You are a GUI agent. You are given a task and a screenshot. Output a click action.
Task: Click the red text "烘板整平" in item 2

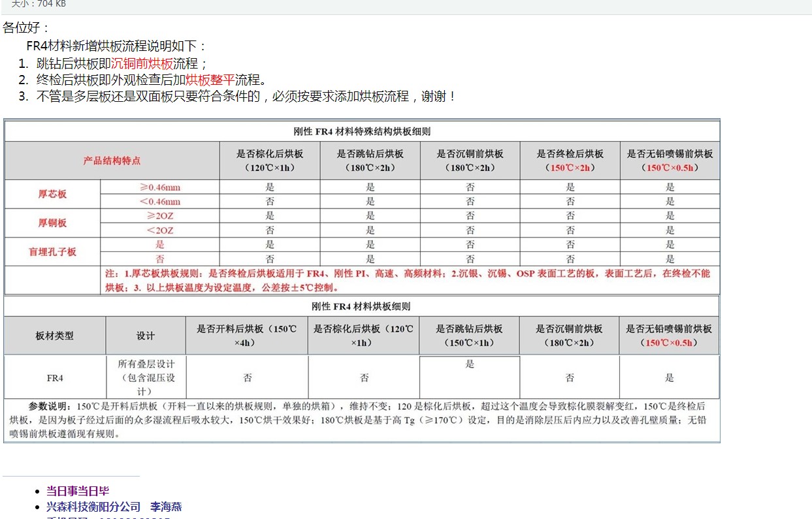(x=210, y=80)
